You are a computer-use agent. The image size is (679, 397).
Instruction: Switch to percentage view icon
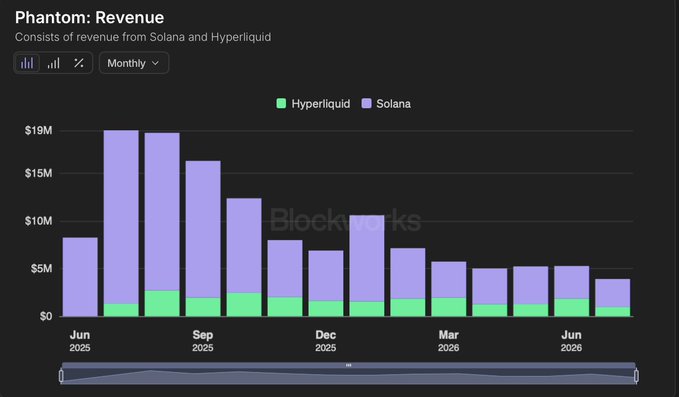79,63
